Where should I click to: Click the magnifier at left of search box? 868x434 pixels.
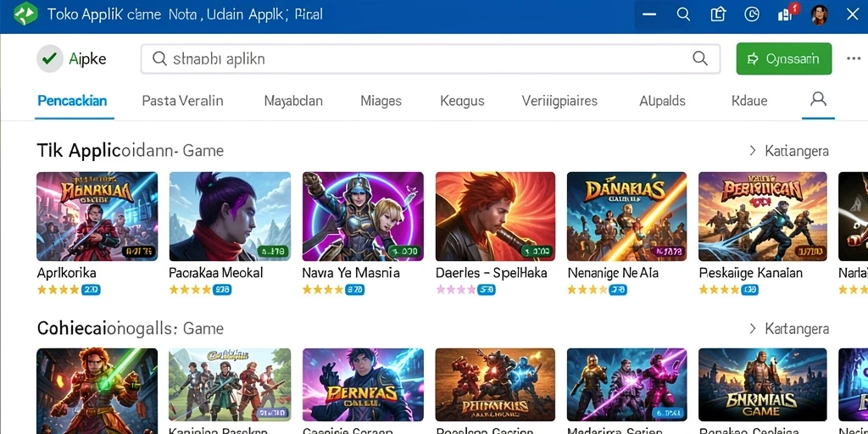pyautogui.click(x=159, y=58)
